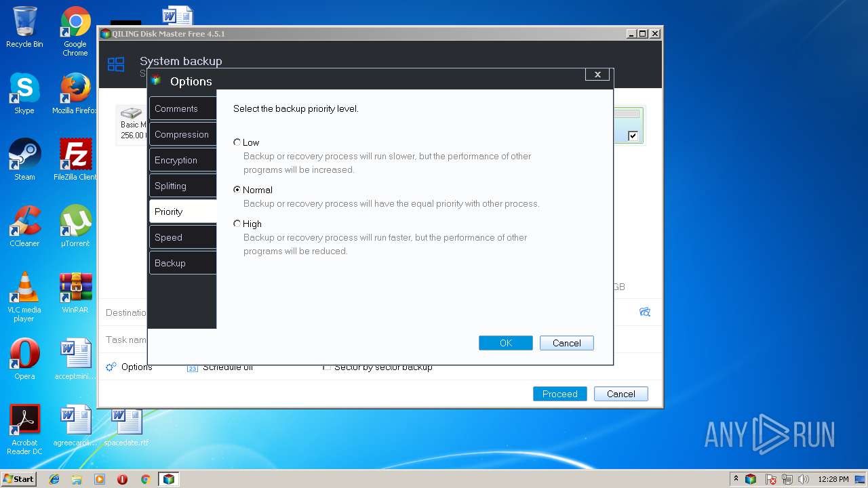Open FileZilla Client desktop shortcut
868x488 pixels.
pos(75,160)
